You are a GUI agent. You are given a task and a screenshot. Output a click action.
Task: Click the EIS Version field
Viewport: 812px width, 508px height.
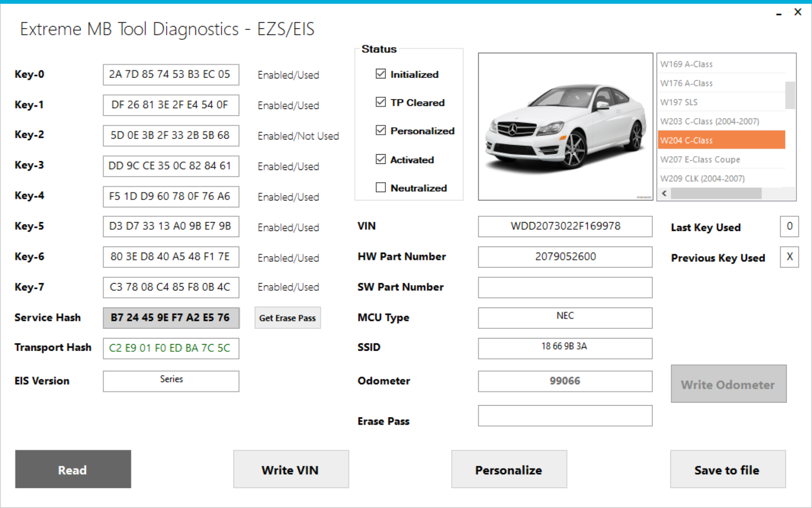click(x=171, y=381)
